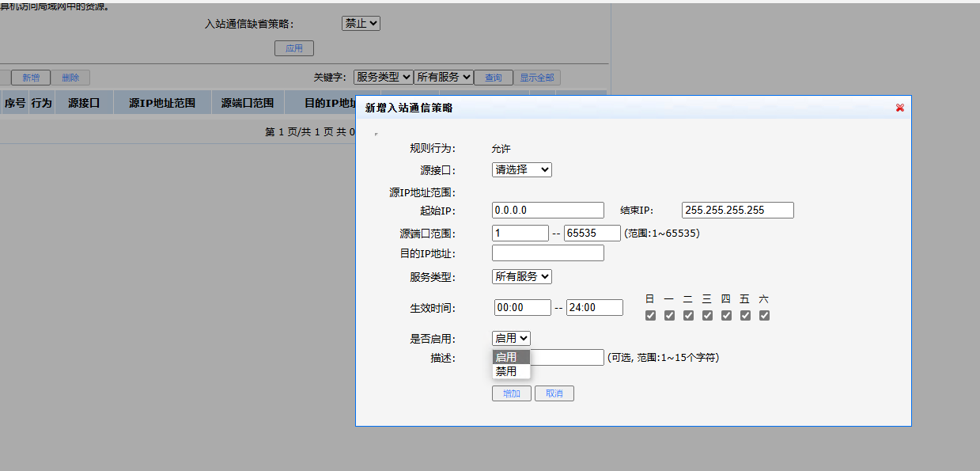Toggle the 五 (Friday) checkbox
This screenshot has width=980, height=471.
click(x=745, y=315)
